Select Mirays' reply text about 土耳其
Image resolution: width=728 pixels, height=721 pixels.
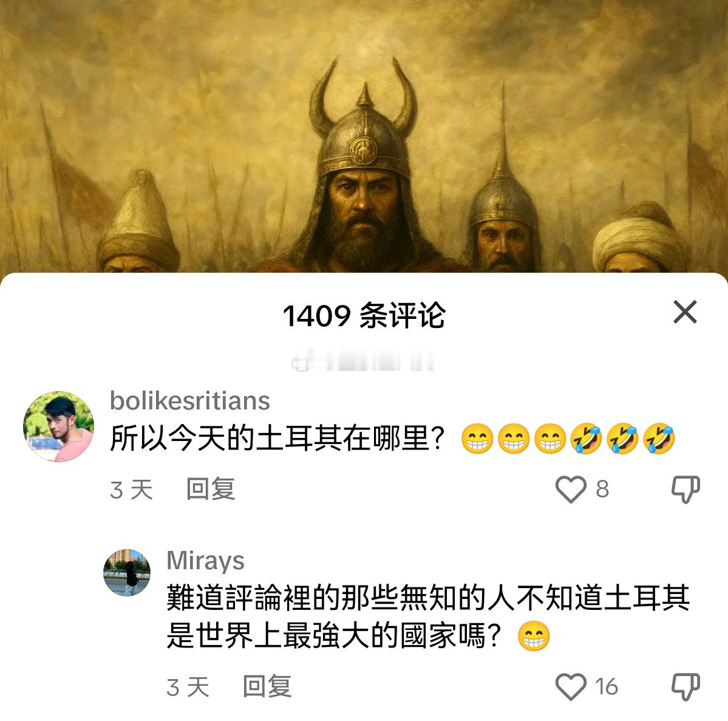[428, 617]
